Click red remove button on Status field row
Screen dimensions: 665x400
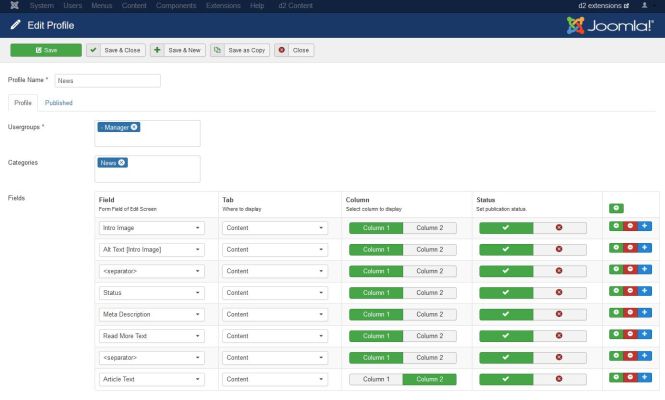tap(630, 291)
